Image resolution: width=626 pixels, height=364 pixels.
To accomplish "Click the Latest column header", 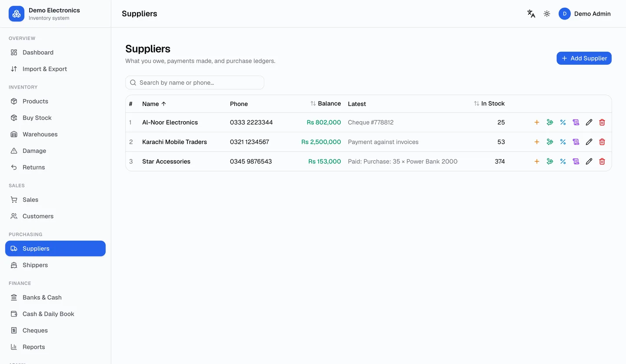I will tap(357, 104).
